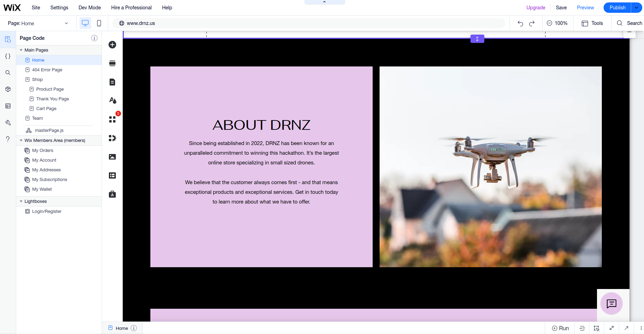Collapse the Lightboxes section
Viewport: 644px width, 334px height.
pyautogui.click(x=21, y=201)
